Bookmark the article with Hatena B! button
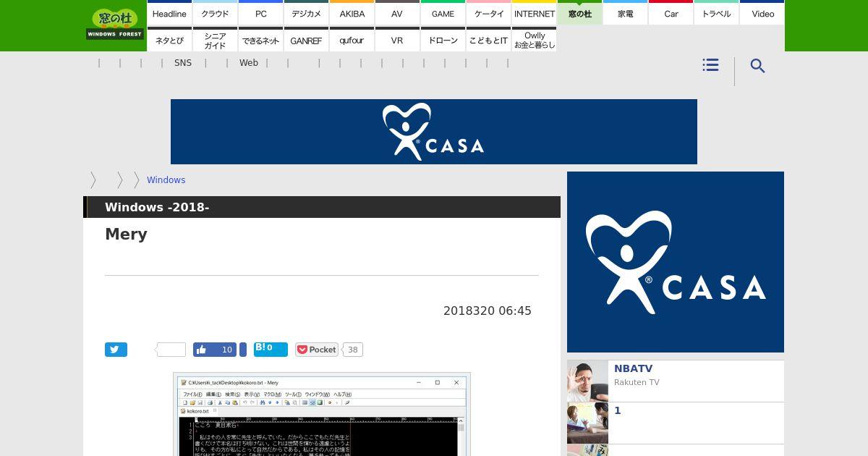Screen dimensions: 868x456 (271, 350)
